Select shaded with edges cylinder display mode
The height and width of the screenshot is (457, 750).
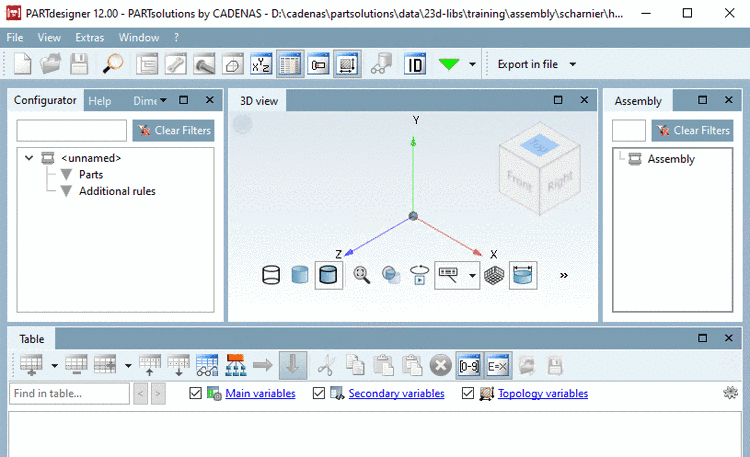(x=329, y=275)
